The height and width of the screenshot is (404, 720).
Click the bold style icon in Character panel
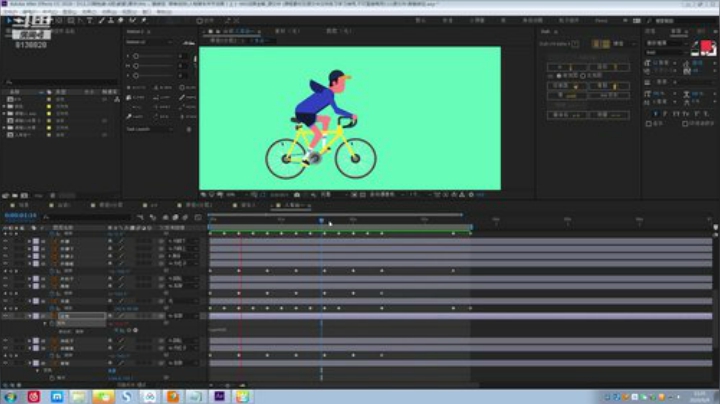tap(655, 113)
